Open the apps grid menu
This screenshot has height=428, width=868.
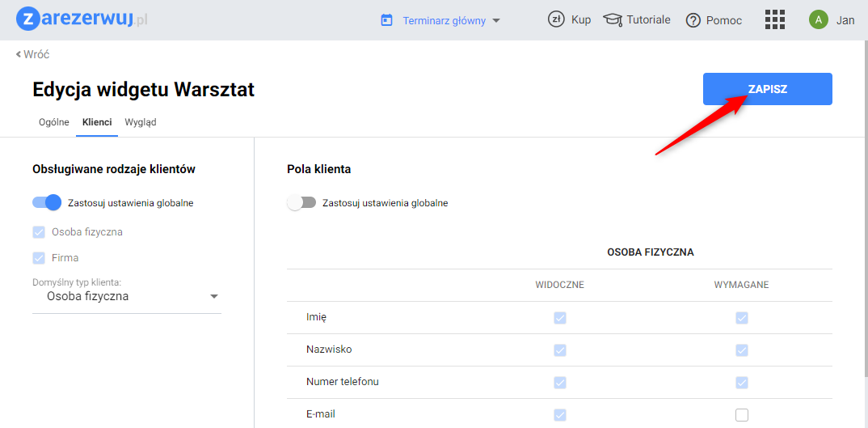point(775,20)
